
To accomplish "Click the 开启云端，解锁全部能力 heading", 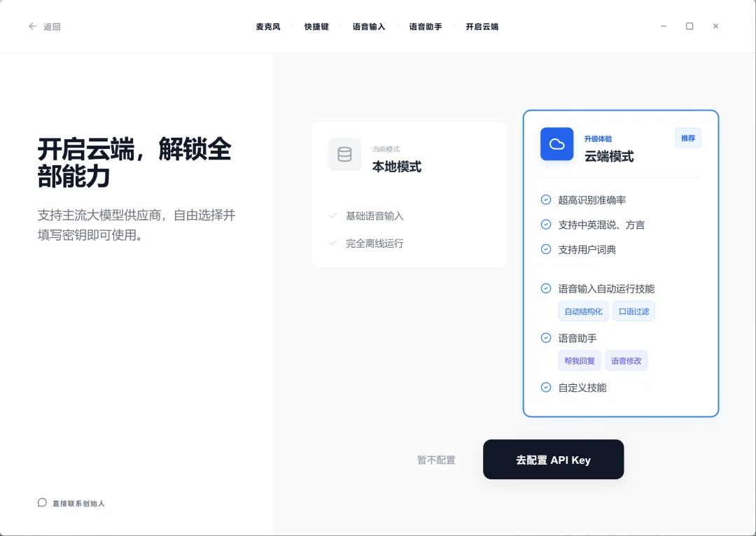I will click(134, 162).
